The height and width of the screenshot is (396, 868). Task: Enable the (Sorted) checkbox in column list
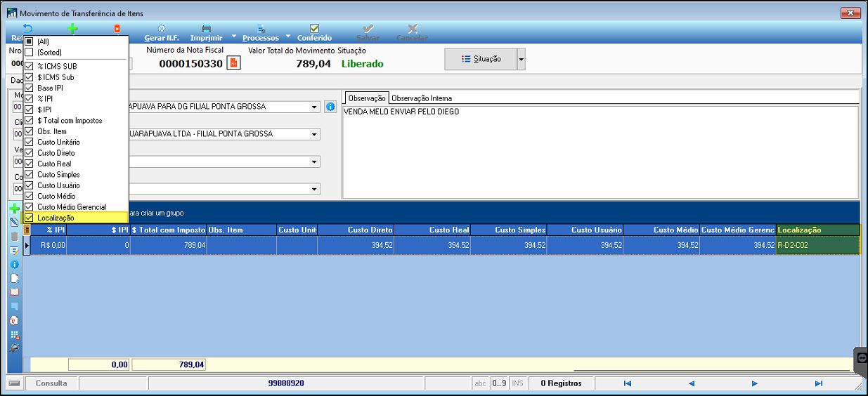click(29, 52)
